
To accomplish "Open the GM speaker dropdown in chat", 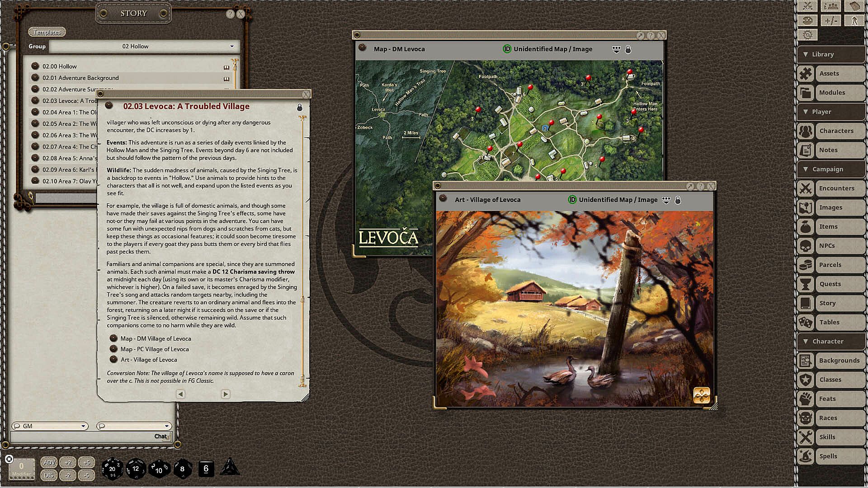I will click(x=50, y=426).
